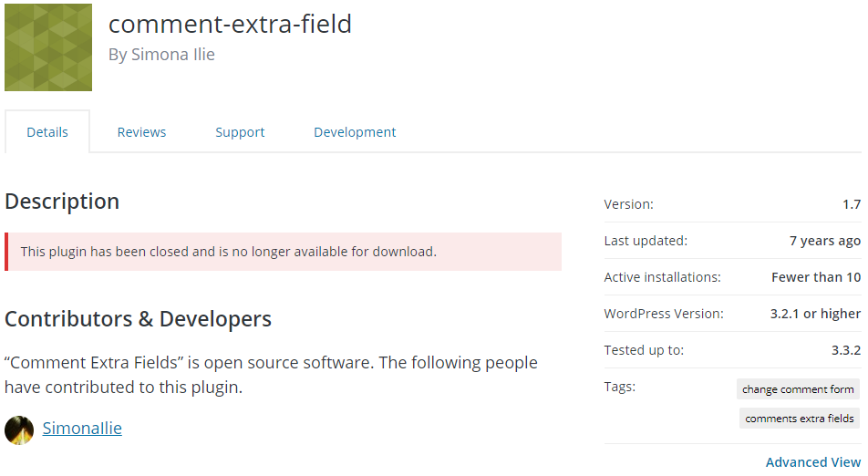
Task: Switch to the Reviews tab
Action: [141, 132]
